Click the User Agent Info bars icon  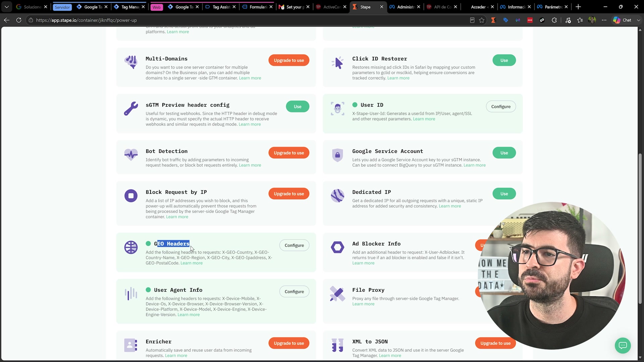pos(131,294)
